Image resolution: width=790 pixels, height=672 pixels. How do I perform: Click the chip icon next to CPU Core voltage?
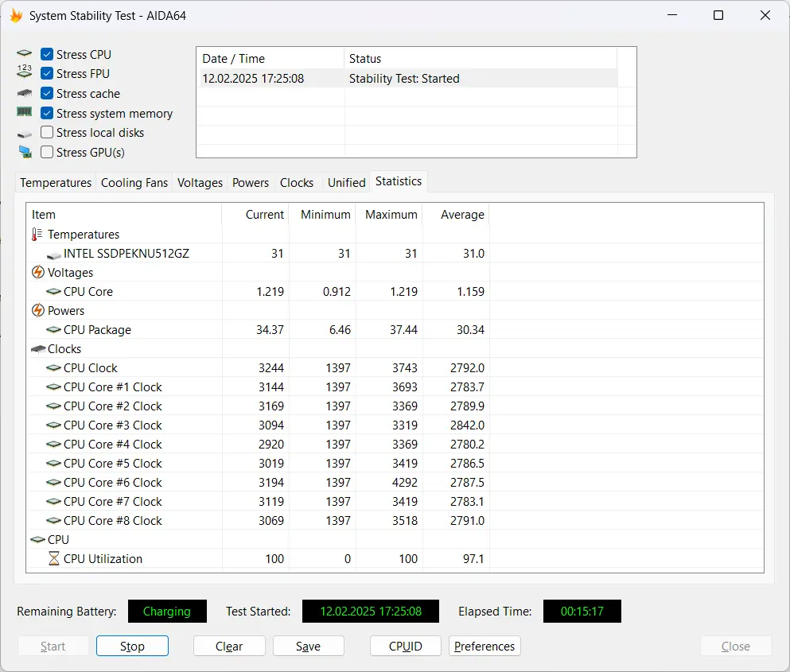coord(53,292)
